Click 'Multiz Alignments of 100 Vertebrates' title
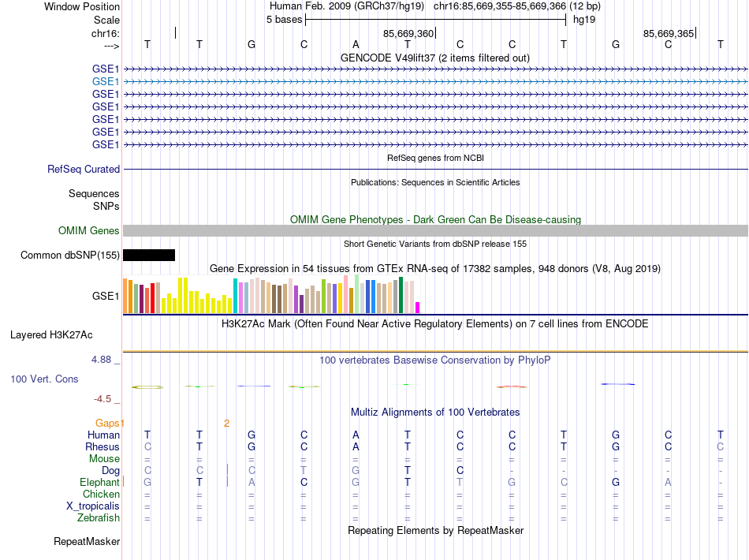Screen dimensions: 749x560 point(435,412)
